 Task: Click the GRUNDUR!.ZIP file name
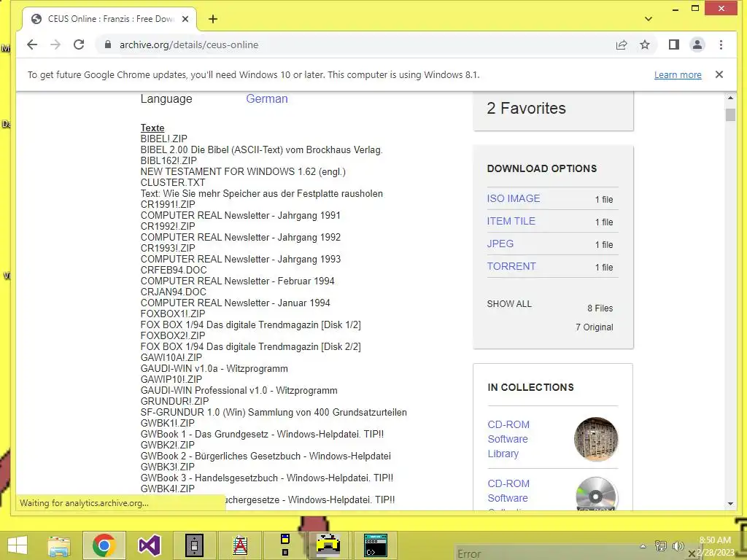[175, 402]
